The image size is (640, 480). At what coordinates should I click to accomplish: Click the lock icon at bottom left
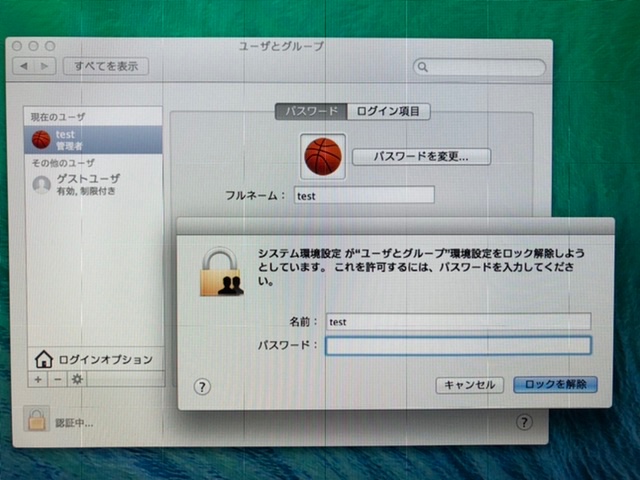[35, 421]
